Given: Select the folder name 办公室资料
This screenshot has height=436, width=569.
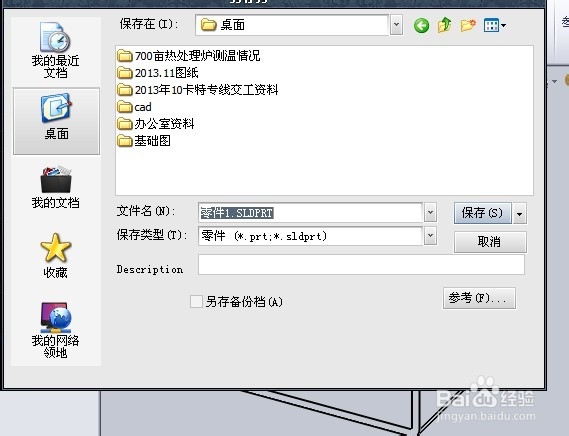Looking at the screenshot, I should click(164, 124).
